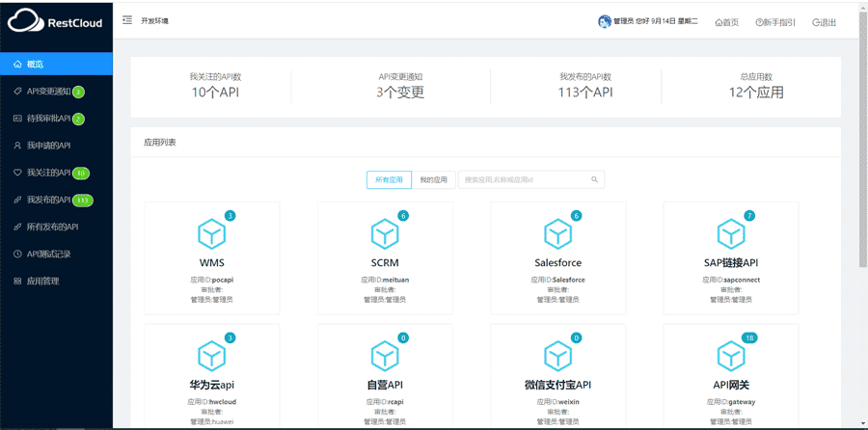
Task: Open the 微信支付宝API application title
Action: tap(558, 385)
